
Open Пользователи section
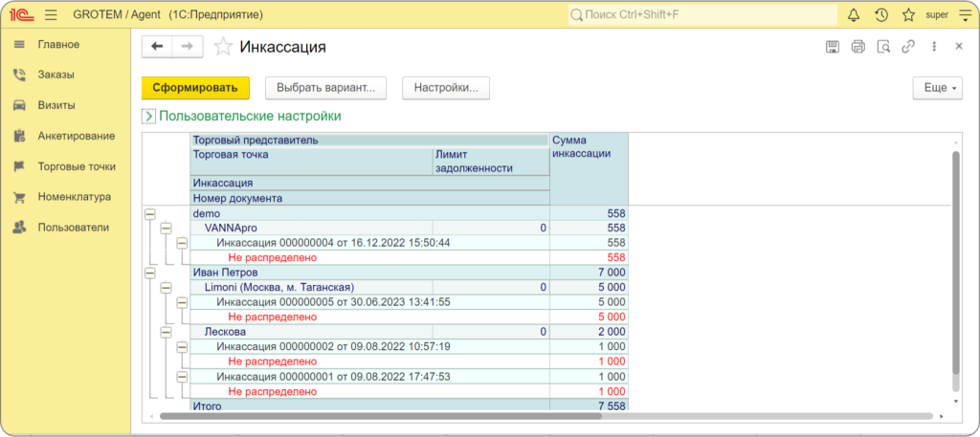[x=73, y=228]
